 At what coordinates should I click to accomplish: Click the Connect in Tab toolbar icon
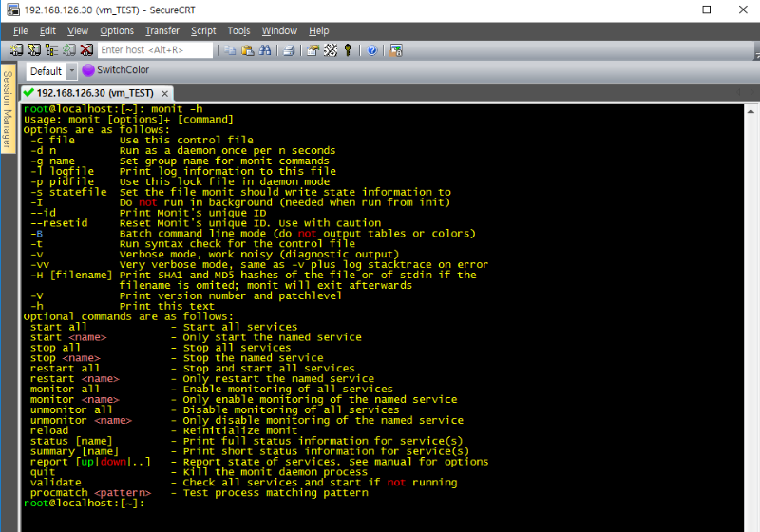(51, 50)
